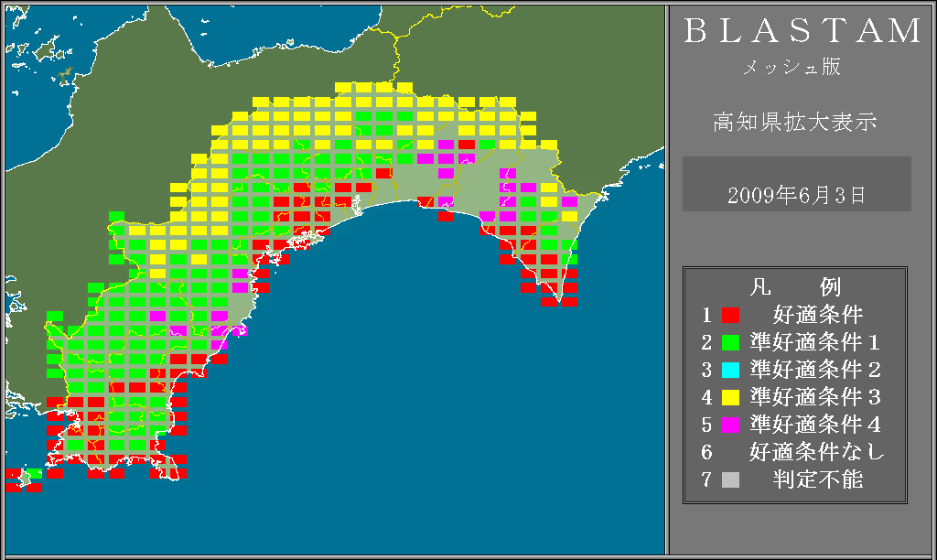
Task: Click legend label 好適条件なし
Action: 816,452
